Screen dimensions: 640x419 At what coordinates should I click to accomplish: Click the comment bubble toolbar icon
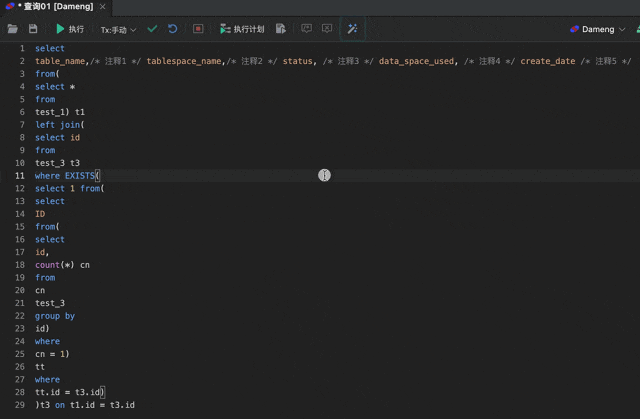tap(306, 28)
